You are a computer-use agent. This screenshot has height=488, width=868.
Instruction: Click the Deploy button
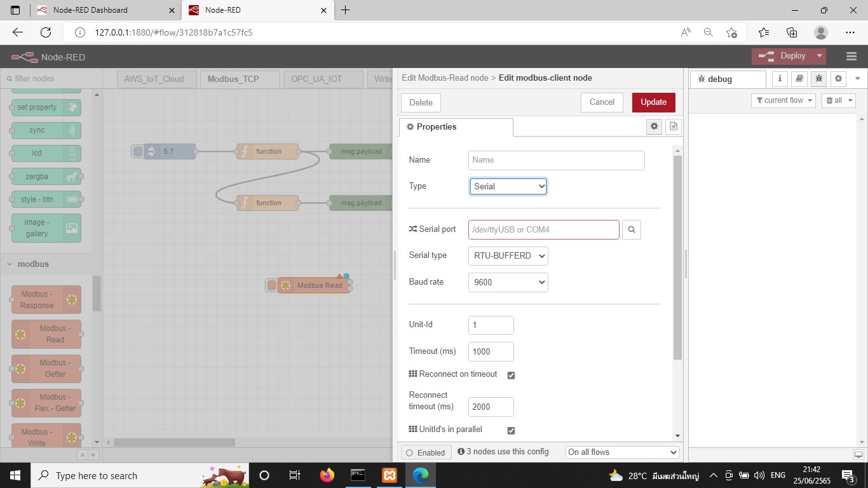(783, 56)
